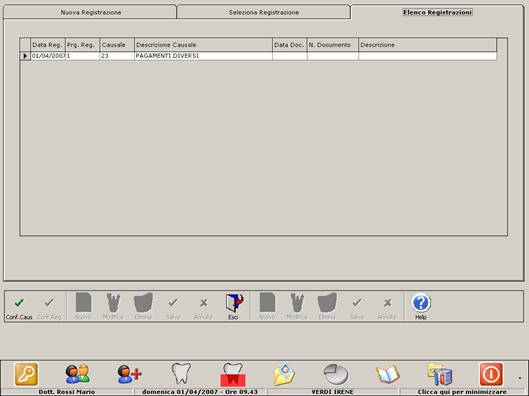Open Help with the blue question mark
Screen dimensions: 529x396
point(421,303)
